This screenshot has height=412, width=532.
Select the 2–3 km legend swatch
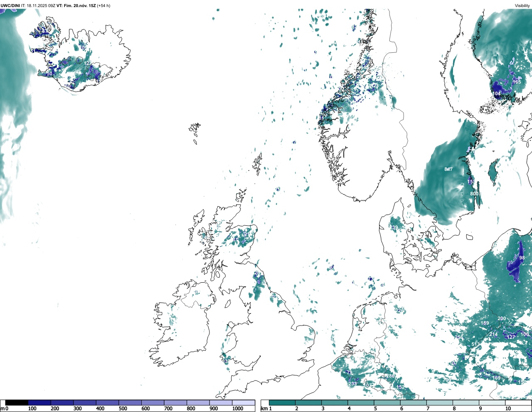308,403
